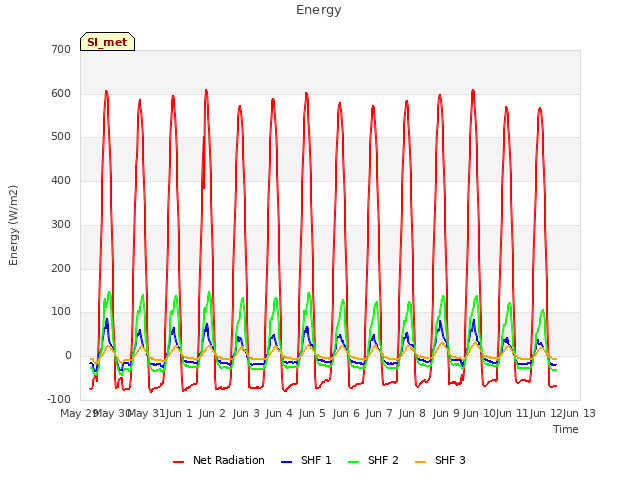Click the Jun 8 x-axis date label
This screenshot has width=640, height=480.
412,413
